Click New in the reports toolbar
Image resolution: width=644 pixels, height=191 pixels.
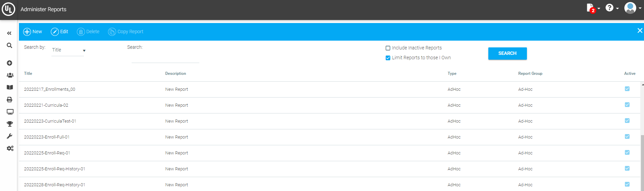[x=32, y=31]
